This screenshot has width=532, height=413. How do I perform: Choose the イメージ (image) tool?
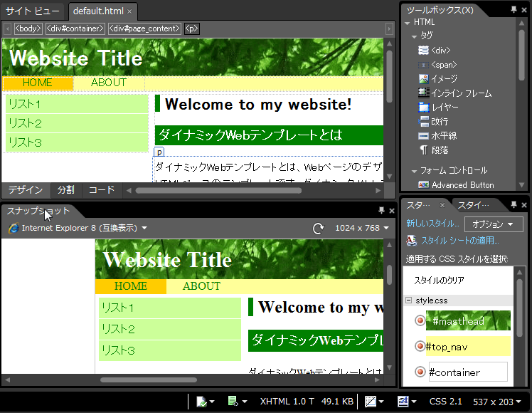(438, 79)
